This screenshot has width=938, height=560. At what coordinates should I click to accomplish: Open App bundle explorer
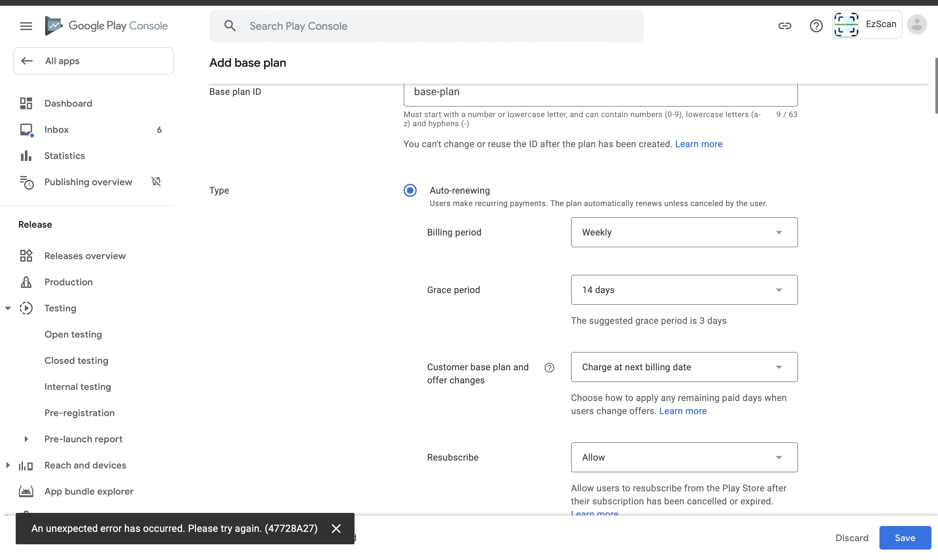[89, 491]
